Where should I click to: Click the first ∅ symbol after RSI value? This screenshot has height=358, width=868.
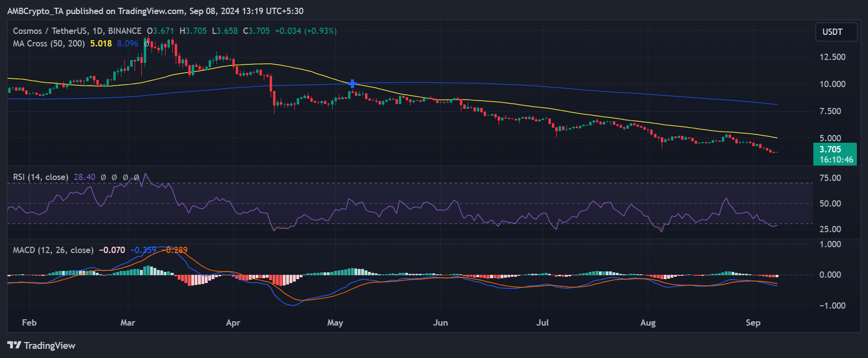point(103,178)
